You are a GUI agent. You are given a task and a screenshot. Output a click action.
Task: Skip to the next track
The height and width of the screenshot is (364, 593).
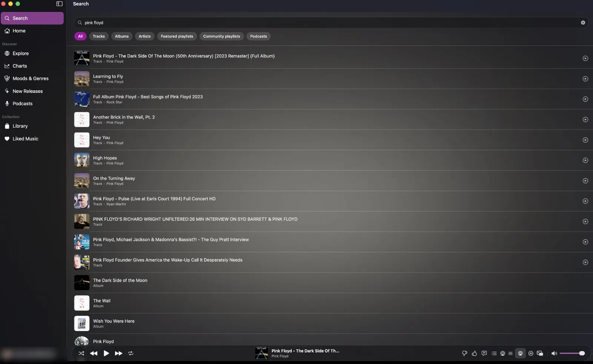coord(119,353)
